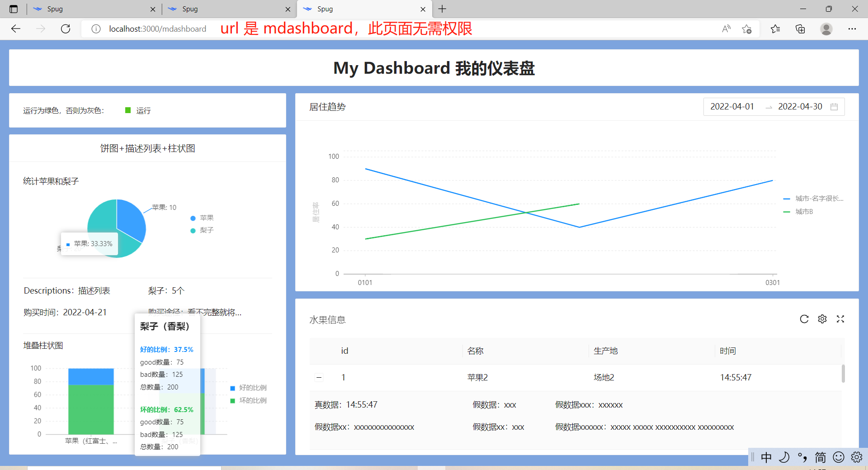
Task: Reload the page with refresh button
Action: pyautogui.click(x=66, y=29)
